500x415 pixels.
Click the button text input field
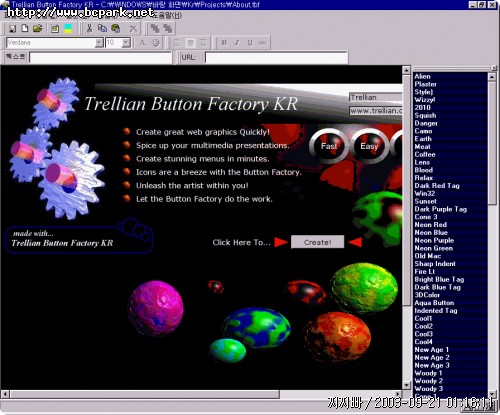coord(100,57)
